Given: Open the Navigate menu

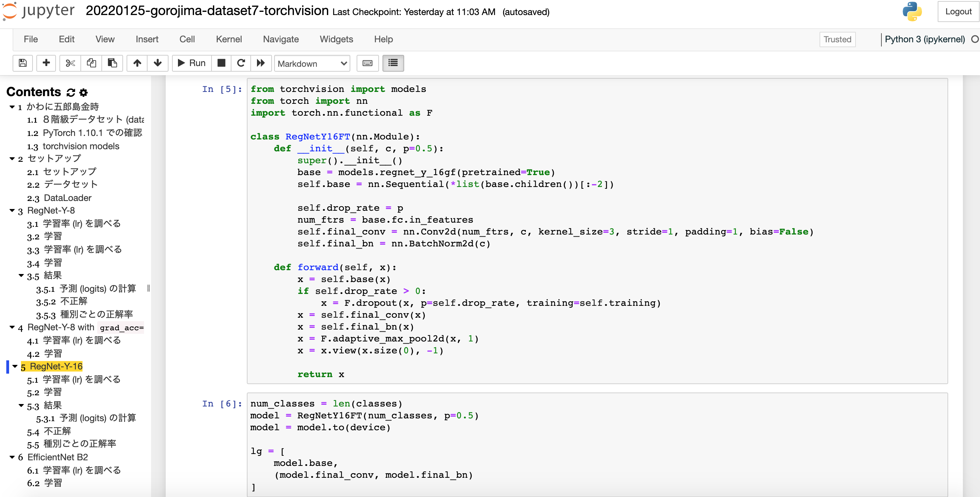Looking at the screenshot, I should pos(281,39).
